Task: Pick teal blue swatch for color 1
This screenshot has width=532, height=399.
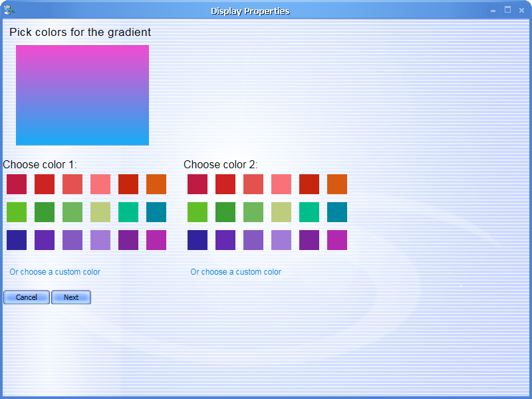Action: 156,212
